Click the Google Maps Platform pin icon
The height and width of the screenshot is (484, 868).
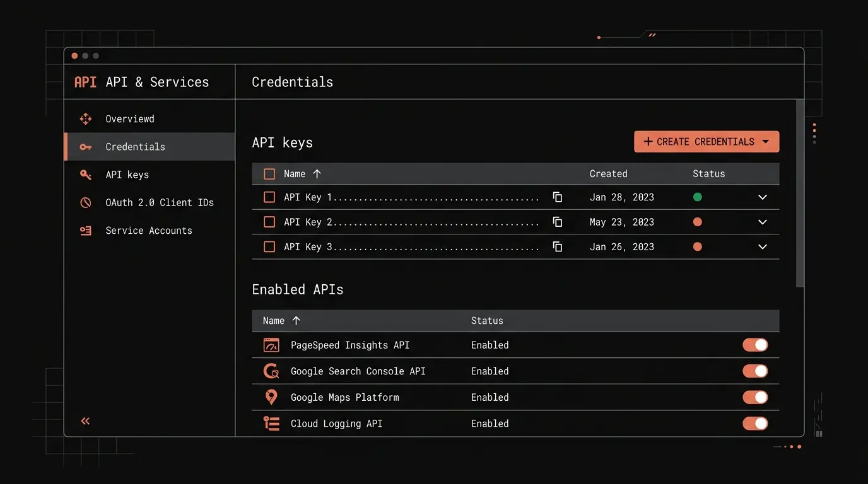point(271,397)
